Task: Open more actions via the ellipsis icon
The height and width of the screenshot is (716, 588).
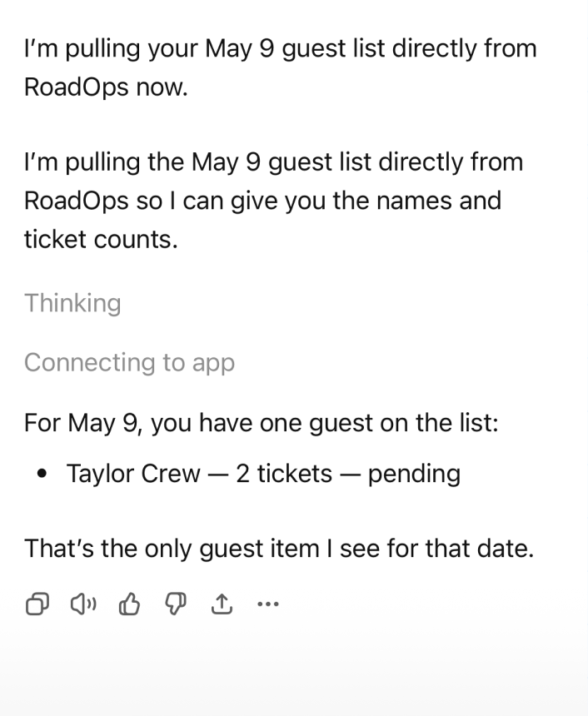Action: [x=268, y=605]
